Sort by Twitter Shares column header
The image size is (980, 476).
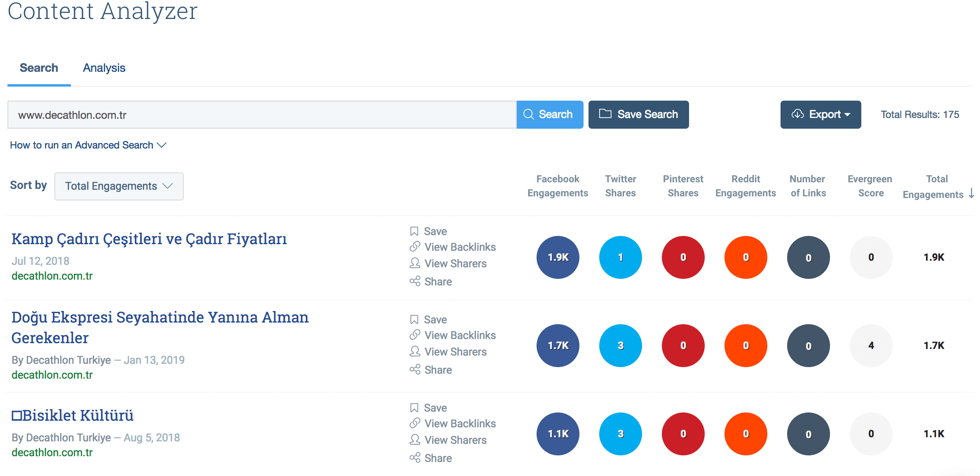click(621, 186)
